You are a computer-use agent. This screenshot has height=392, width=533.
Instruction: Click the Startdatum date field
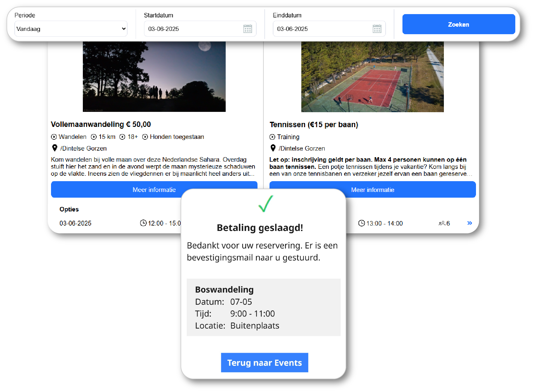coord(200,29)
